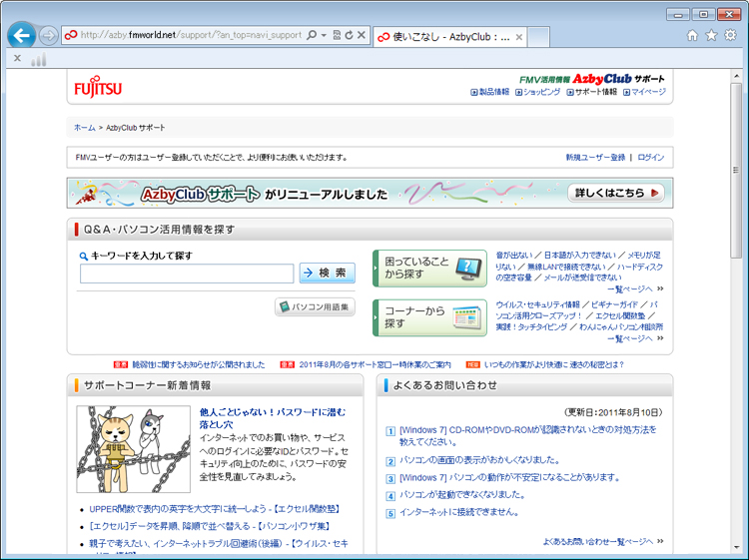
Task: Open 他人ごとじゃない！パスワードに潜む落とし穴 article
Action: (x=273, y=418)
